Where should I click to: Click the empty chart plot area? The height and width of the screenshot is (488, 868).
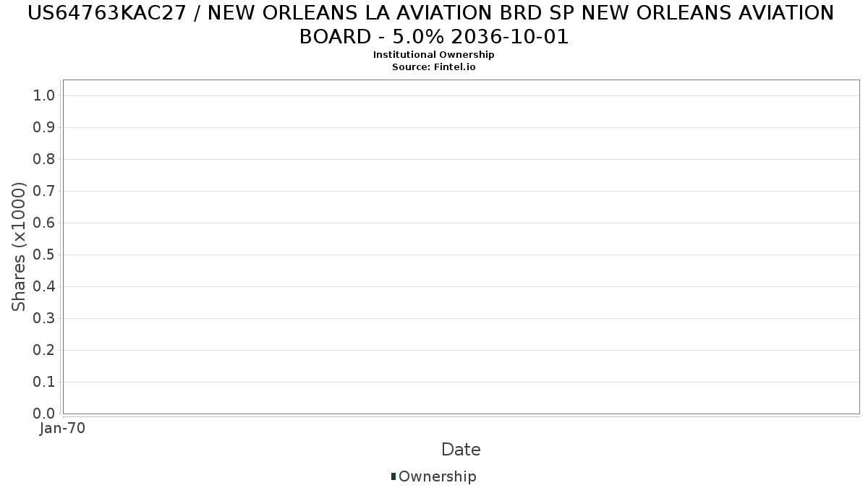point(461,247)
